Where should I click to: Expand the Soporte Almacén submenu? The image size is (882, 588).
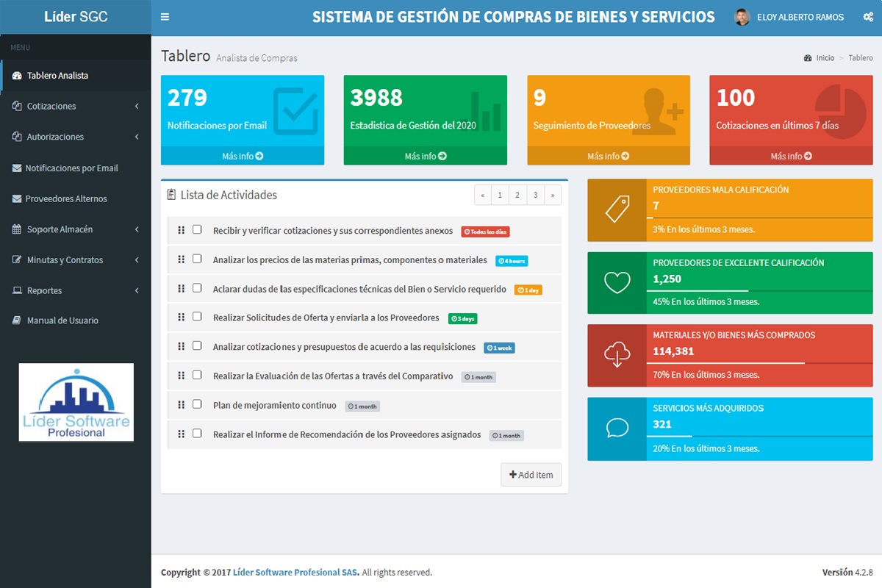pyautogui.click(x=75, y=229)
